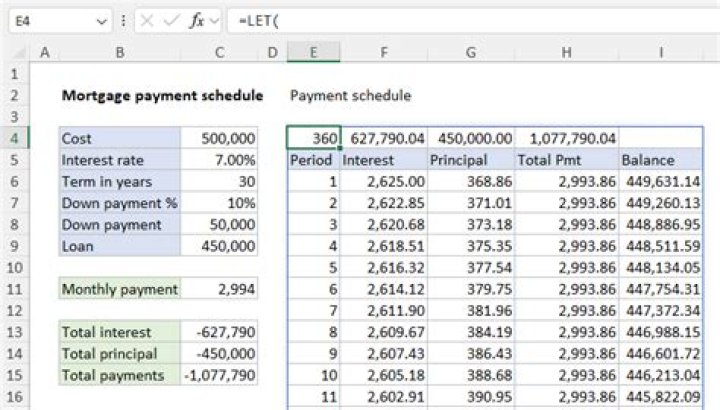Click the Cancel (X) formula bar icon

click(146, 21)
